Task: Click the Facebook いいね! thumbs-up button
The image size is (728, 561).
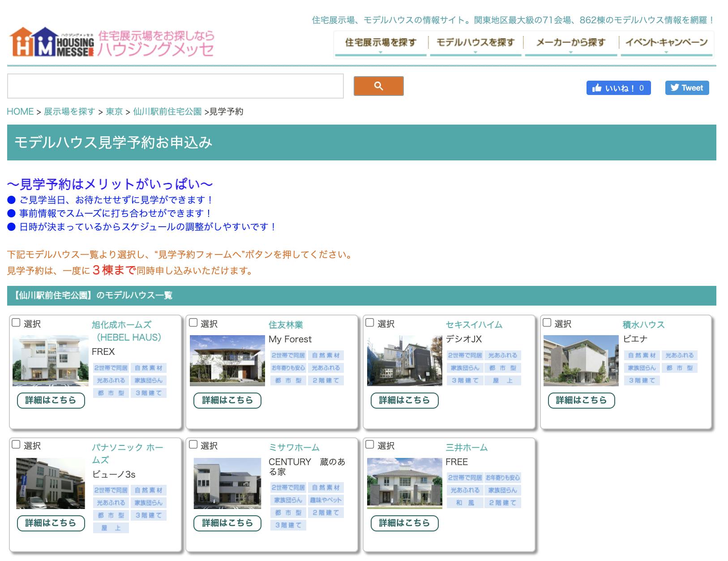Action: (618, 88)
